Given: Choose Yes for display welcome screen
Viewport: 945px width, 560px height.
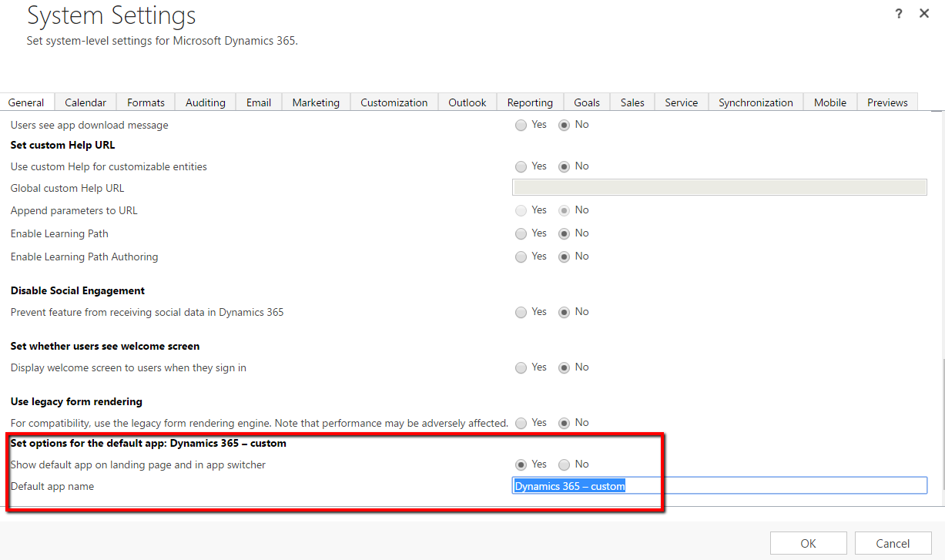Looking at the screenshot, I should 521,367.
